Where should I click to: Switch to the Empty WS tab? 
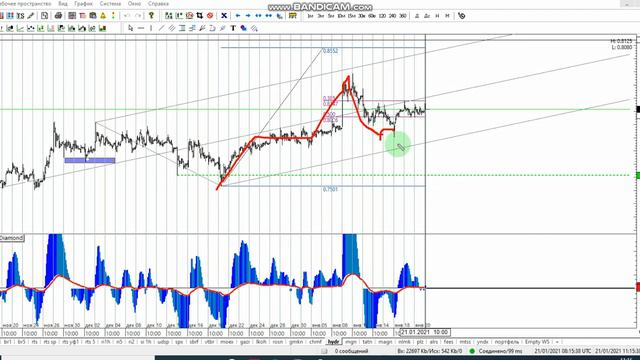click(x=537, y=342)
